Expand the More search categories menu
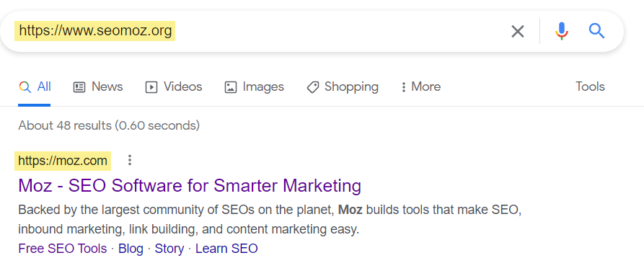This screenshot has height=276, width=644. 420,87
